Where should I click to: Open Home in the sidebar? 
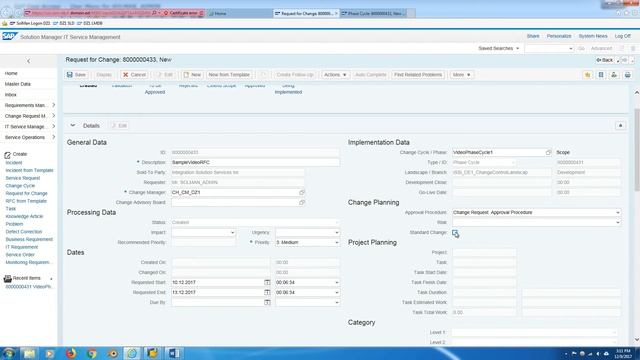(x=11, y=73)
